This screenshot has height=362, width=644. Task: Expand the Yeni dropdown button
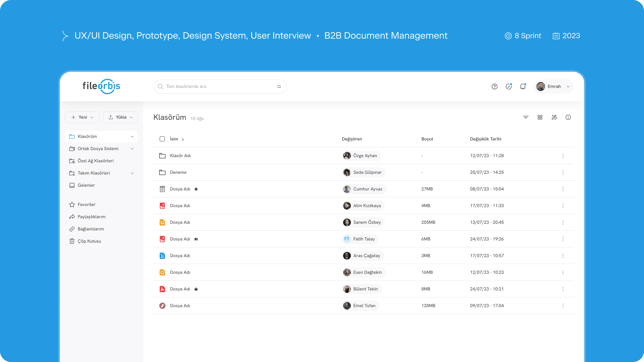pyautogui.click(x=82, y=117)
